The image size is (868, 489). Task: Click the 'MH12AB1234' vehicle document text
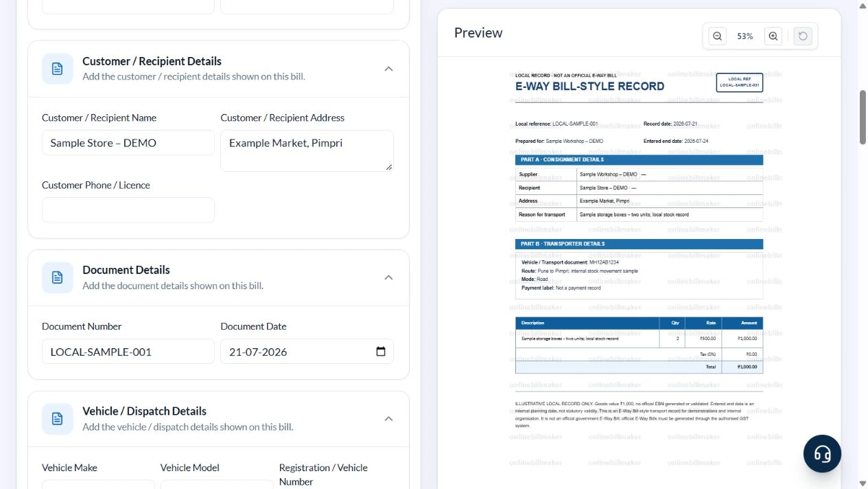tap(604, 262)
